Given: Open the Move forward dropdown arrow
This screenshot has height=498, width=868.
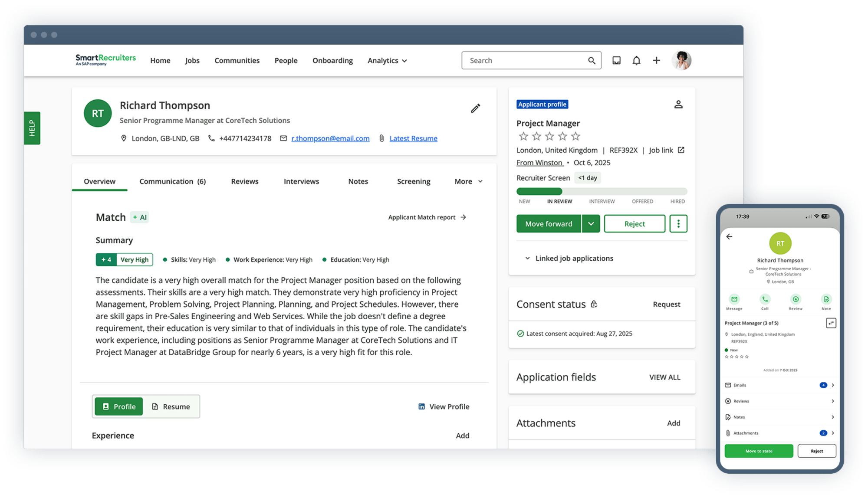Looking at the screenshot, I should point(591,223).
